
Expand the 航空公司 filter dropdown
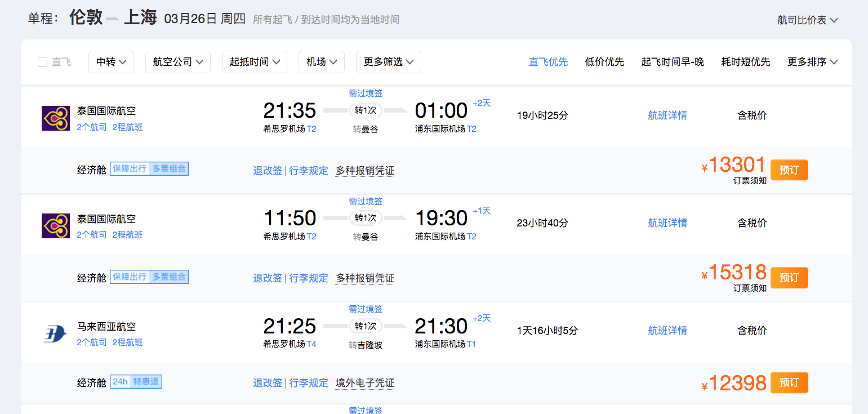click(x=177, y=62)
